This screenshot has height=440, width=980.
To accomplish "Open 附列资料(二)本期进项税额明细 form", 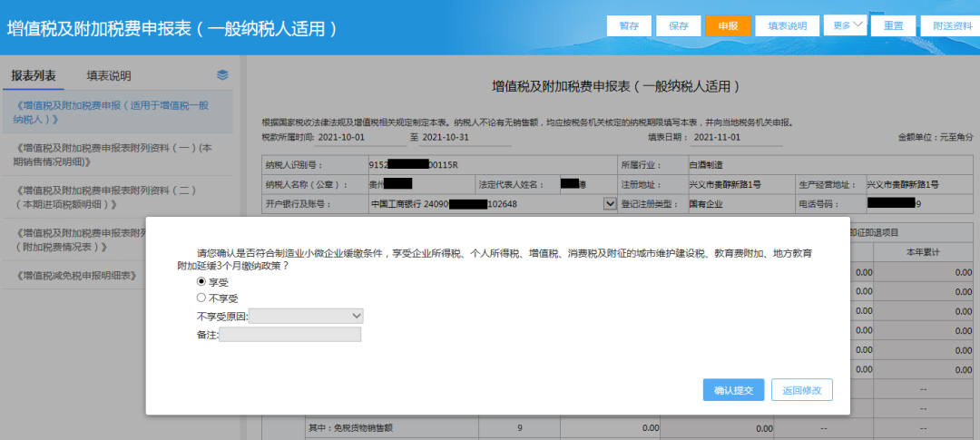I will (117, 198).
